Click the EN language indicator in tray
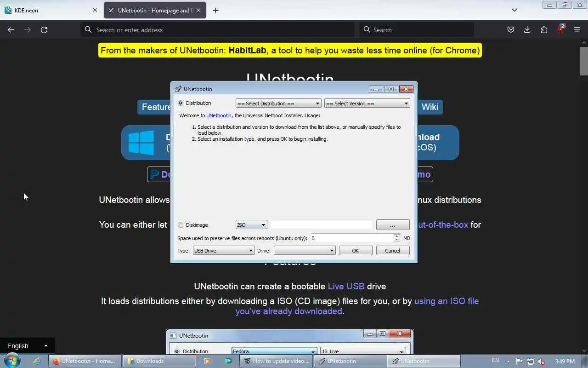The image size is (588, 368). tap(495, 361)
